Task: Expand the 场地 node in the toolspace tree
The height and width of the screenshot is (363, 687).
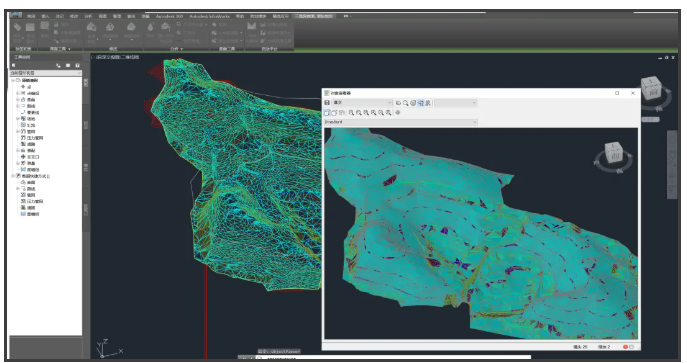Action: [18, 119]
